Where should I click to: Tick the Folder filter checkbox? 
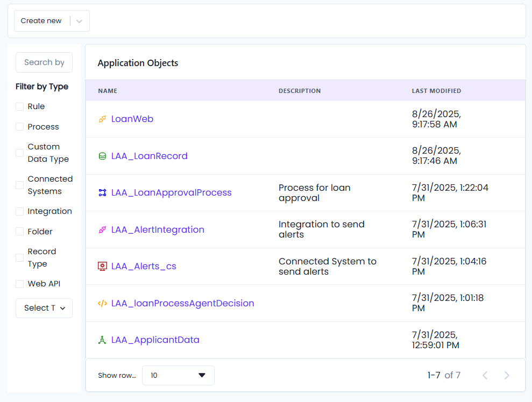pos(20,232)
